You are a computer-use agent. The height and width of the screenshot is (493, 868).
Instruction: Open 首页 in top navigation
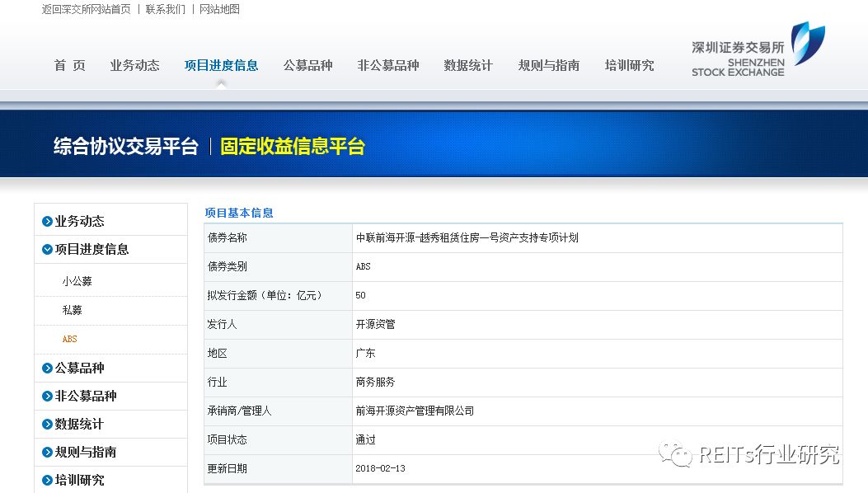point(69,65)
